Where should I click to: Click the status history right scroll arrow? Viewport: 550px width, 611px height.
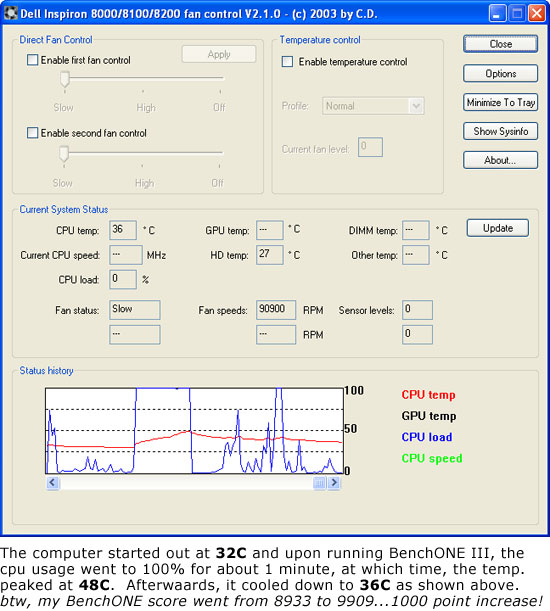[334, 483]
